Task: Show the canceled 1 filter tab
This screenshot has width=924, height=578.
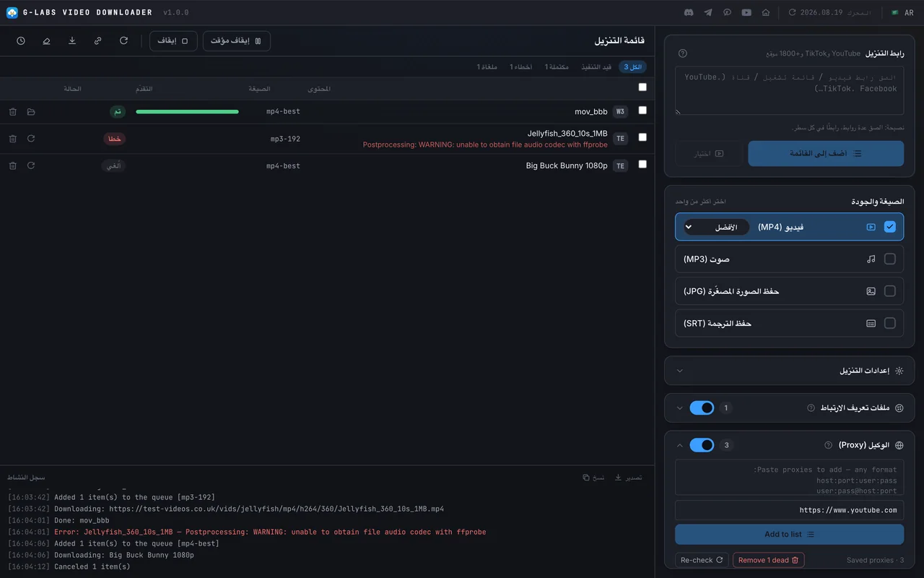Action: coord(487,67)
